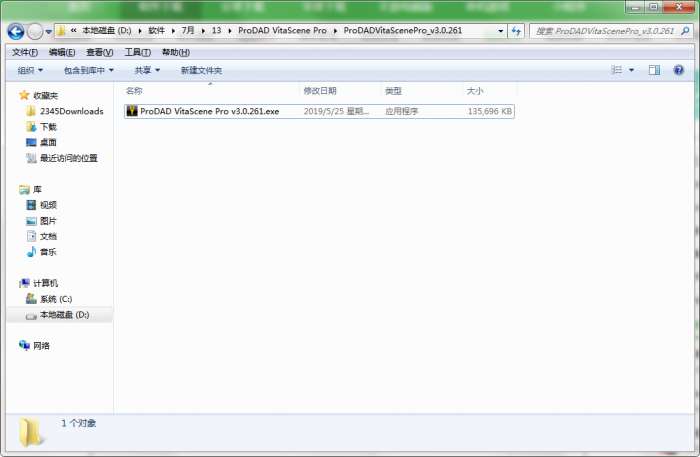Open the 帮助(H) menu

175,52
